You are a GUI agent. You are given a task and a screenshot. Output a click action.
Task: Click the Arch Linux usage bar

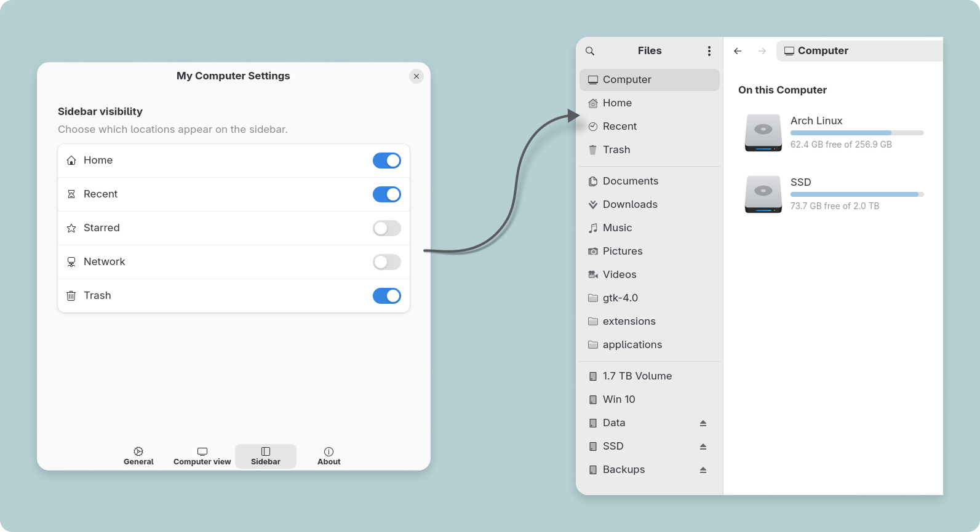(x=857, y=133)
